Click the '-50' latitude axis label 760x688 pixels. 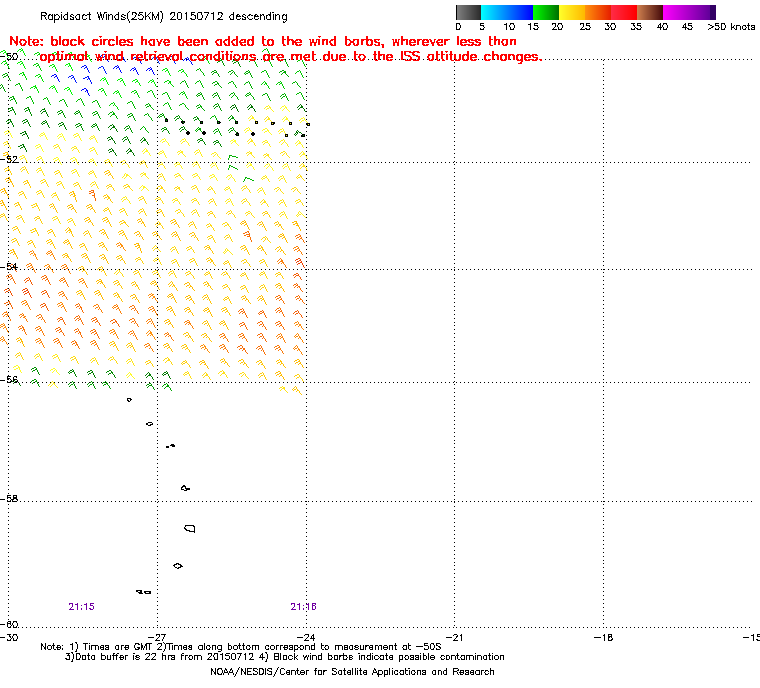[x=10, y=56]
